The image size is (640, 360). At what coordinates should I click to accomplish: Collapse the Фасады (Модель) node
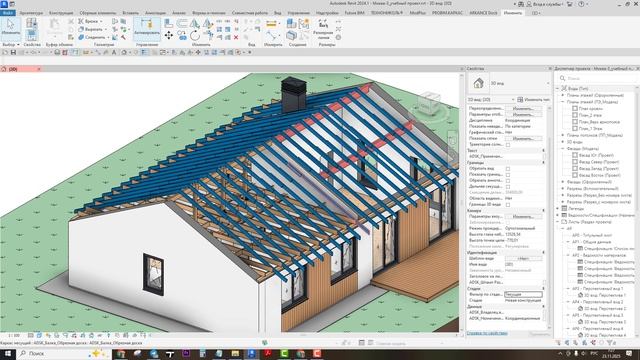pyautogui.click(x=563, y=149)
